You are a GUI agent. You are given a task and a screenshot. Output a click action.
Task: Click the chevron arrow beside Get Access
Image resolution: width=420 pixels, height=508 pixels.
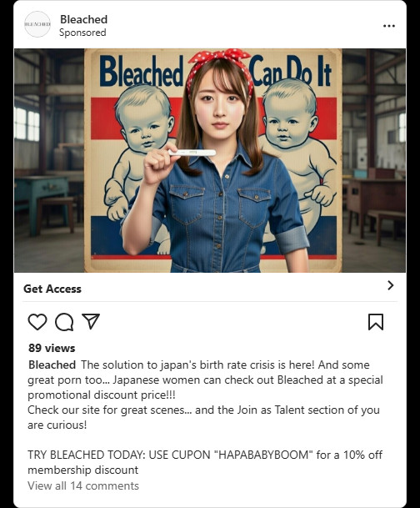pos(391,285)
